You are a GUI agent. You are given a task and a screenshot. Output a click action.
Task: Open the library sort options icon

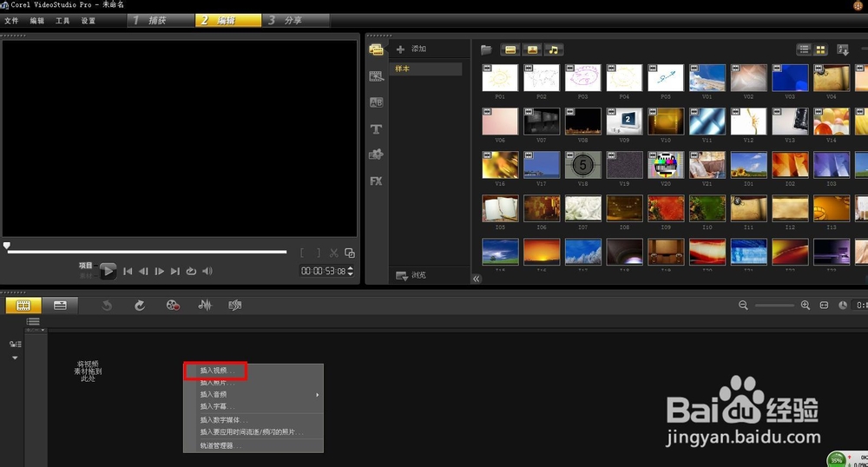click(x=843, y=49)
